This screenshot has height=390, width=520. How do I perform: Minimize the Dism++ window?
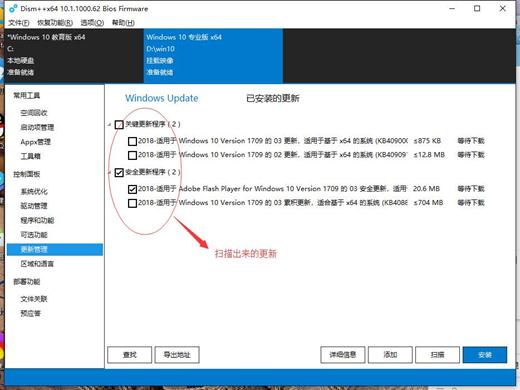tap(452, 8)
